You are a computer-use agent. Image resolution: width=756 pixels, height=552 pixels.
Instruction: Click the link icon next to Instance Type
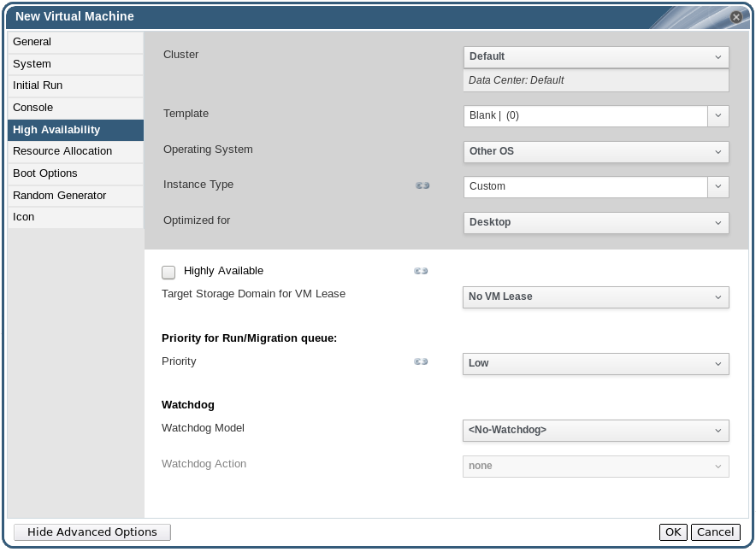click(x=422, y=185)
